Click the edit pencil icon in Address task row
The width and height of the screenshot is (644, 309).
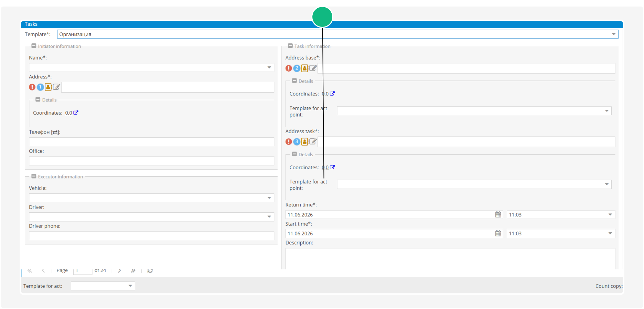(x=313, y=141)
